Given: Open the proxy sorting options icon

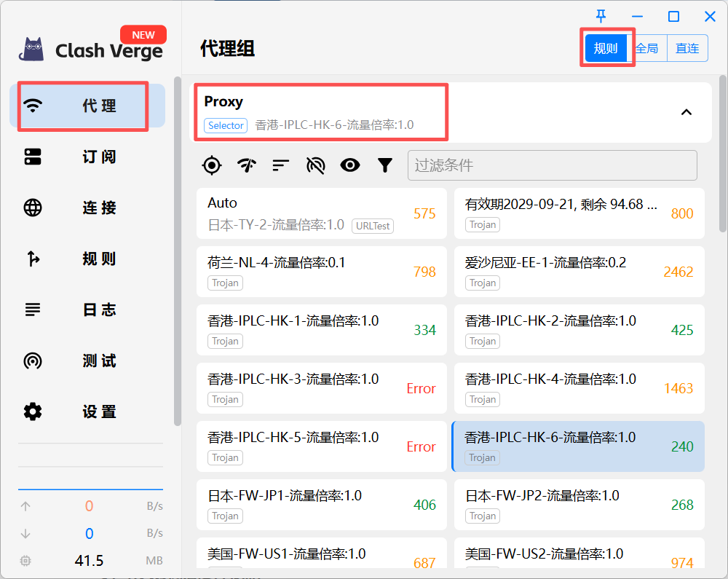Looking at the screenshot, I should click(x=280, y=165).
